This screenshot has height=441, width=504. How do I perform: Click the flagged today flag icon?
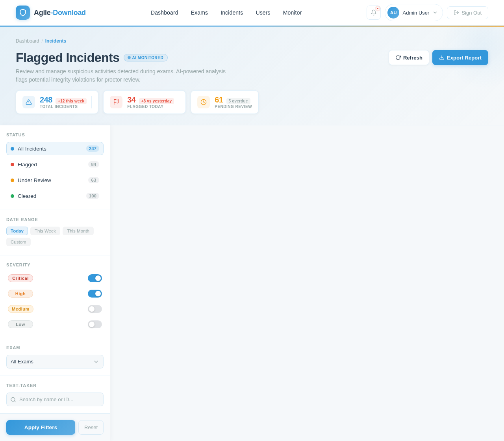coord(116,102)
